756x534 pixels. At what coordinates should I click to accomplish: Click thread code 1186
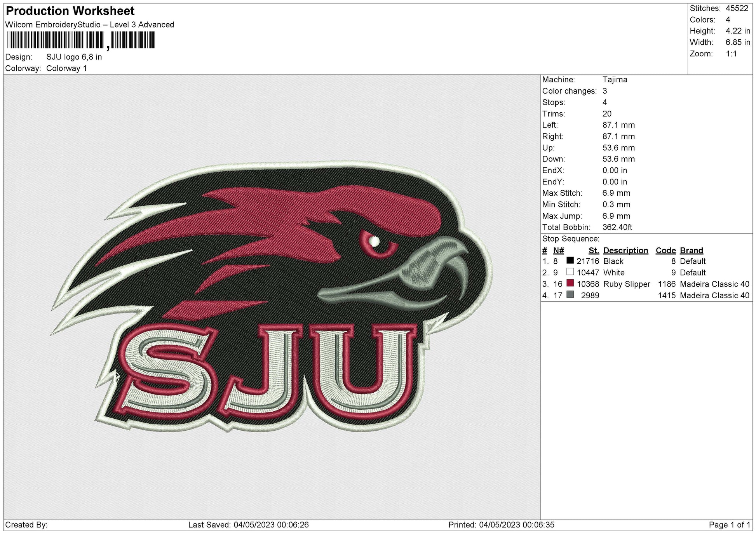point(667,284)
